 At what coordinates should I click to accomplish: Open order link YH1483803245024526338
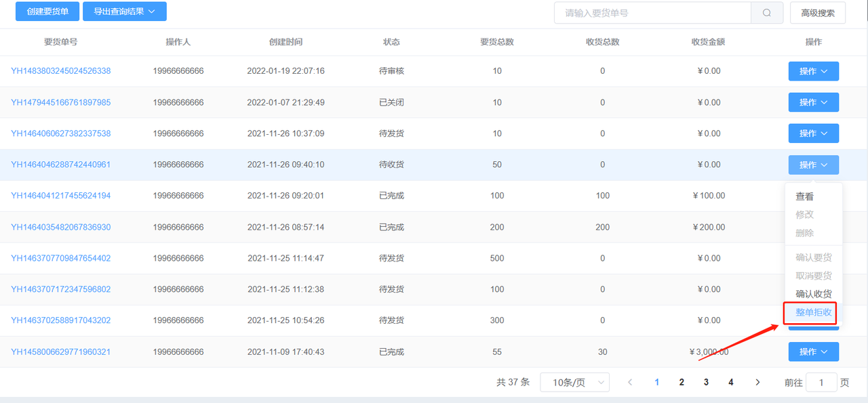(61, 71)
